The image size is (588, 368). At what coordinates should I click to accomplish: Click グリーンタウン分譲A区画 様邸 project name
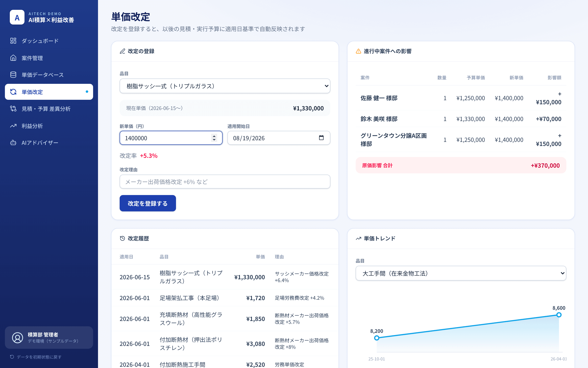click(x=394, y=140)
